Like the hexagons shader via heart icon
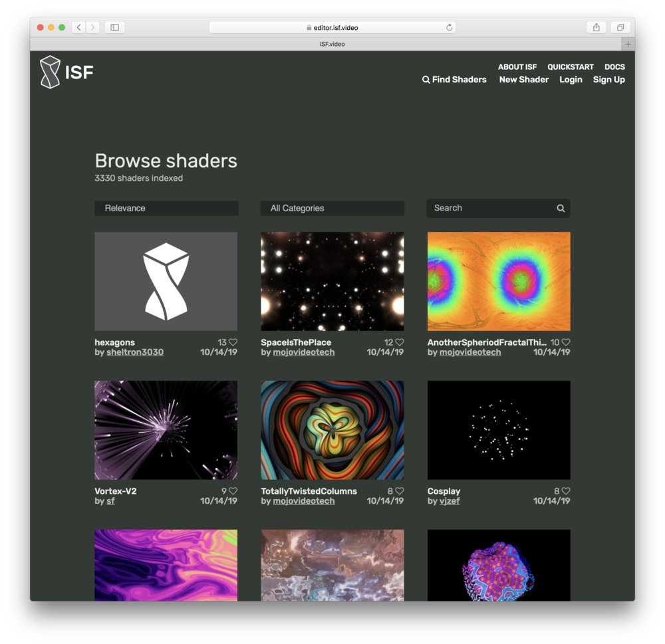 [x=233, y=342]
